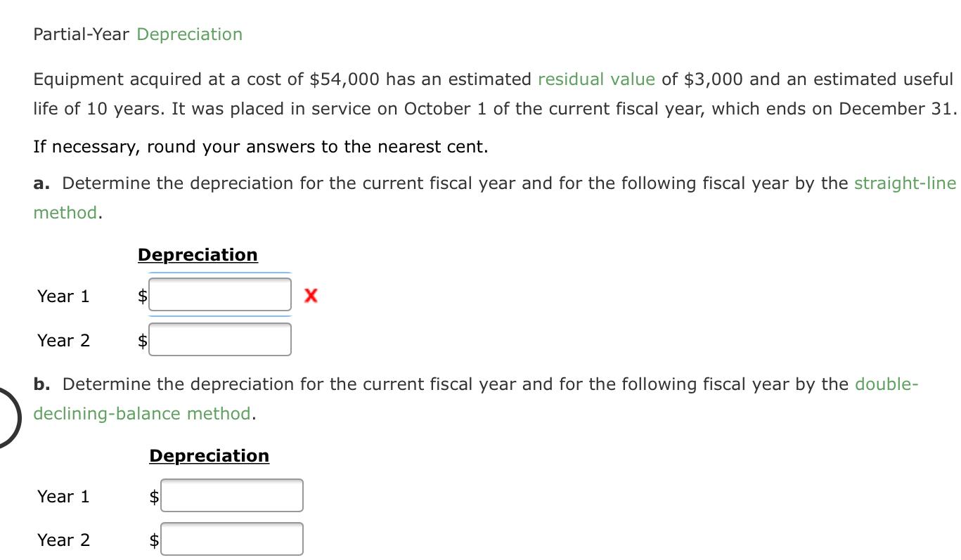Open the residual value definition link
Screen dimensions: 961x560
(595, 79)
